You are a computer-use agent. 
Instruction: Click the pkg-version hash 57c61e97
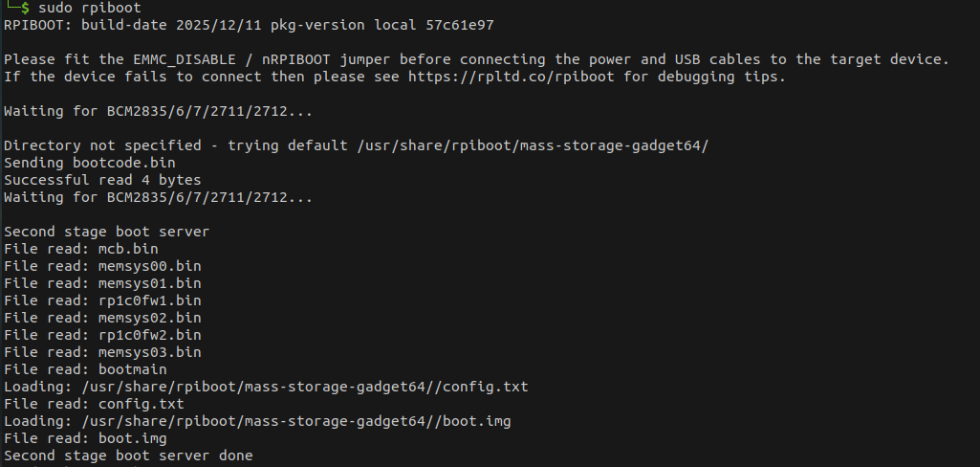click(460, 24)
